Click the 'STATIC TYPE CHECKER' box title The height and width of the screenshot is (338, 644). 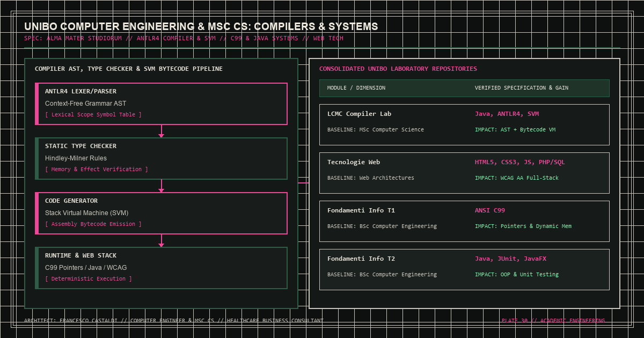(x=80, y=146)
